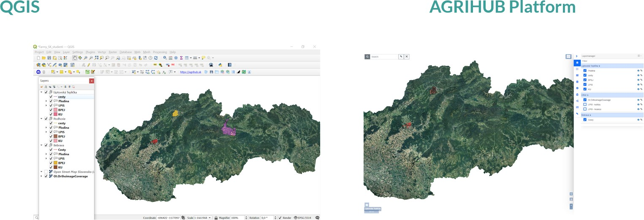Open the Layer menu in QGIS

point(66,52)
